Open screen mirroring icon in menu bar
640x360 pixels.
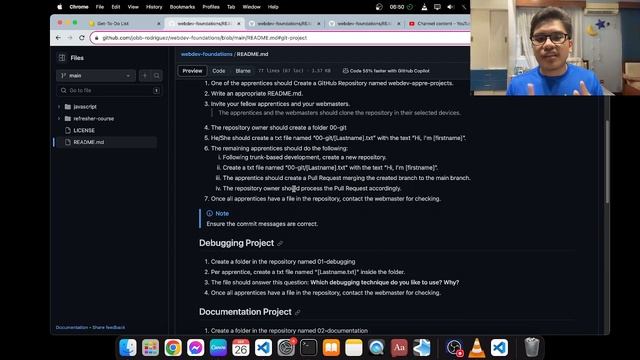click(437, 7)
